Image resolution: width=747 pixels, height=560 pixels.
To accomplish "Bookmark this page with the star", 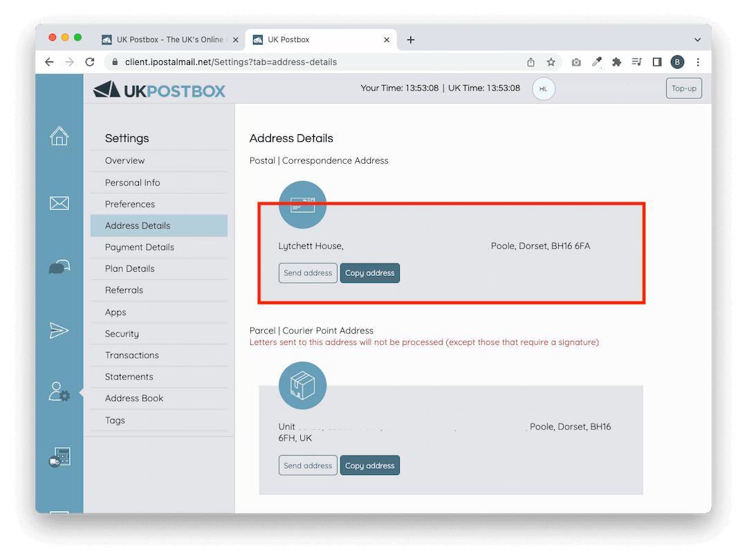I will [551, 62].
